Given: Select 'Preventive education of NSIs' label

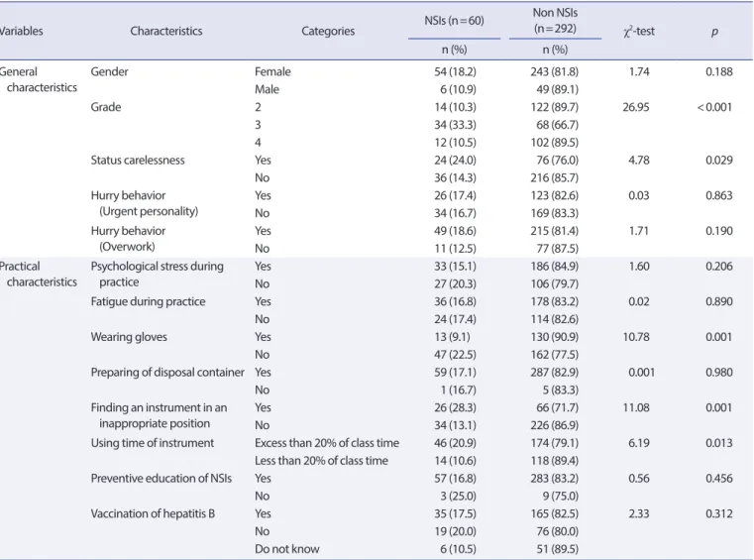Looking at the screenshot, I should [162, 479].
